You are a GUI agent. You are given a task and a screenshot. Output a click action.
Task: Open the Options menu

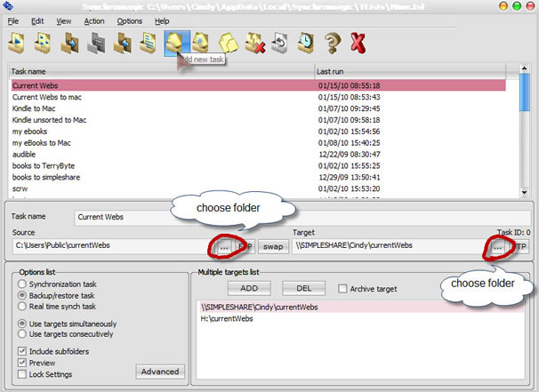coord(130,21)
